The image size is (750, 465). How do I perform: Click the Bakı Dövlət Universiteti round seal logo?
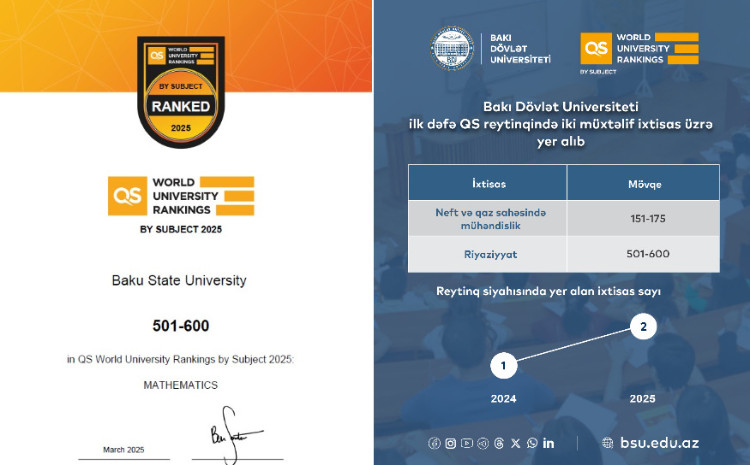[452, 48]
